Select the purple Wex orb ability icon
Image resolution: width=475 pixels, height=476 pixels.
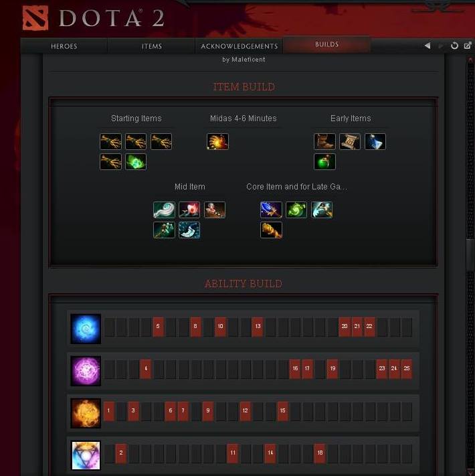(x=86, y=371)
